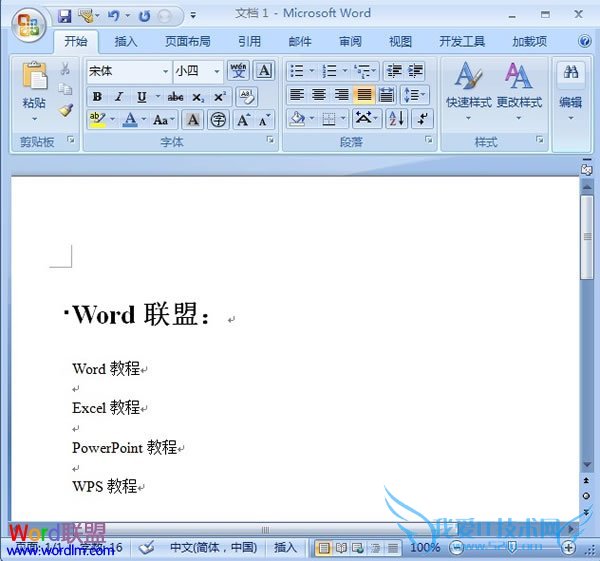
Task: Open Word Help question mark
Action: coord(584,41)
